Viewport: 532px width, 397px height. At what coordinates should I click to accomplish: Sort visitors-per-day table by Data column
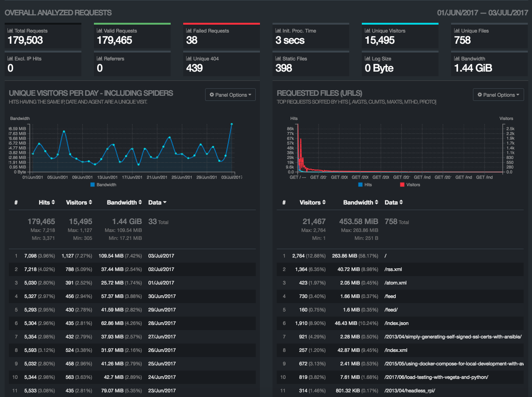pos(157,202)
